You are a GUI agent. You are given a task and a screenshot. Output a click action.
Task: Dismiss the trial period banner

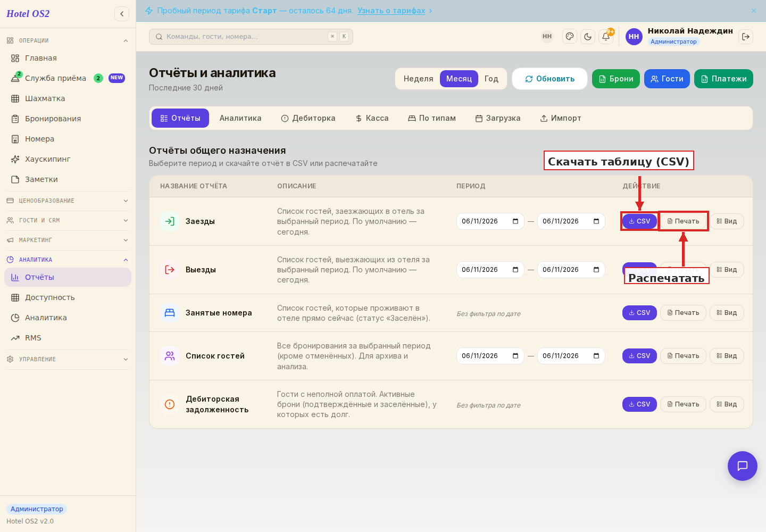[754, 11]
